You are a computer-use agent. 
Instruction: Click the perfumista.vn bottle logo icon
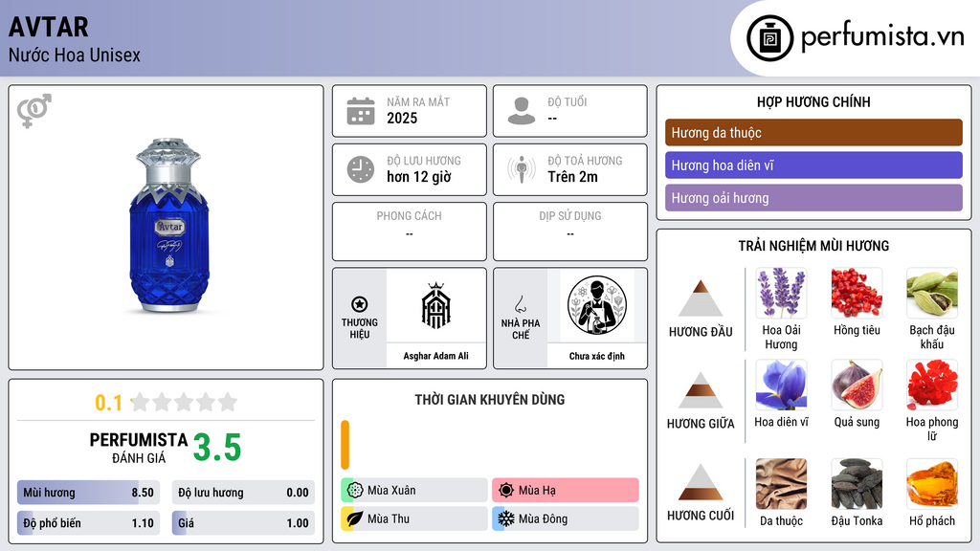(769, 38)
